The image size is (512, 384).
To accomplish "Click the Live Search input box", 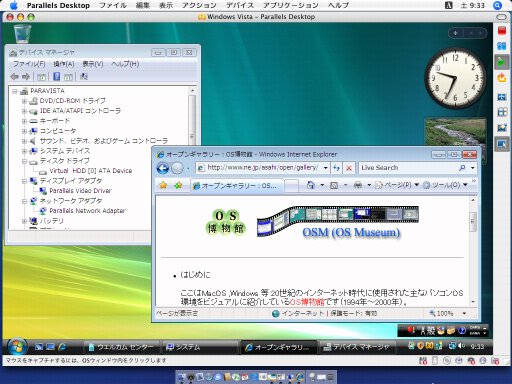I will (408, 168).
